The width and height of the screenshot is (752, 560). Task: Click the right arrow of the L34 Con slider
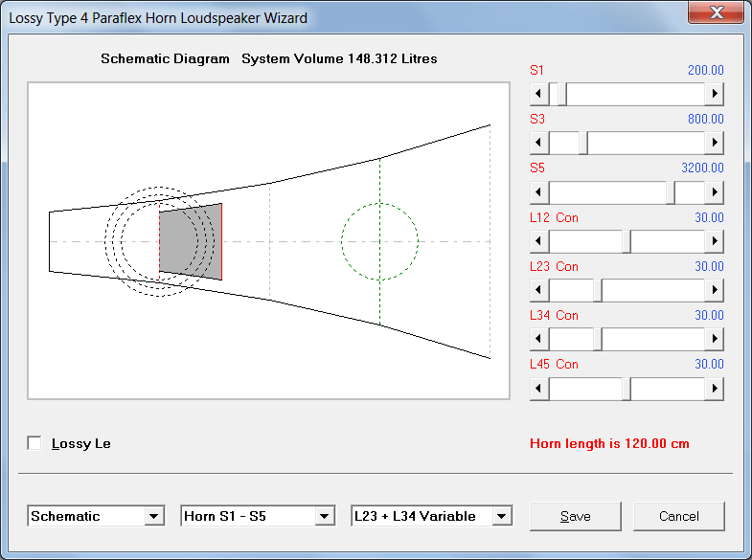[714, 339]
